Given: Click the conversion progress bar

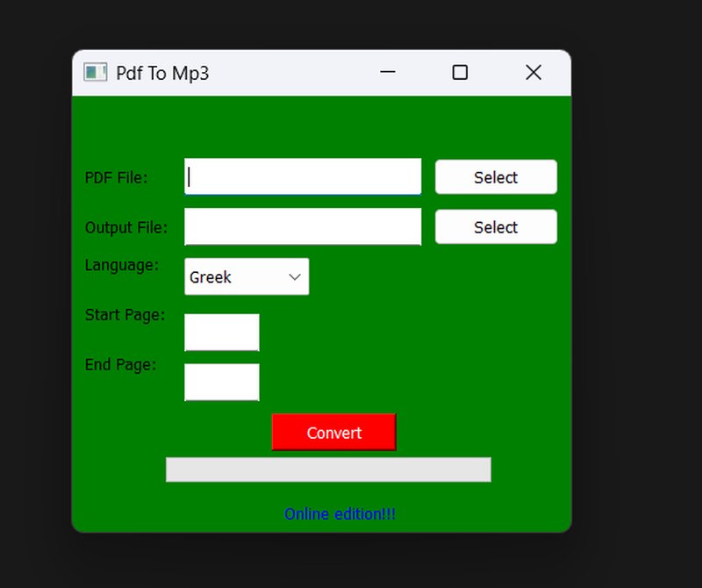Looking at the screenshot, I should pos(330,470).
